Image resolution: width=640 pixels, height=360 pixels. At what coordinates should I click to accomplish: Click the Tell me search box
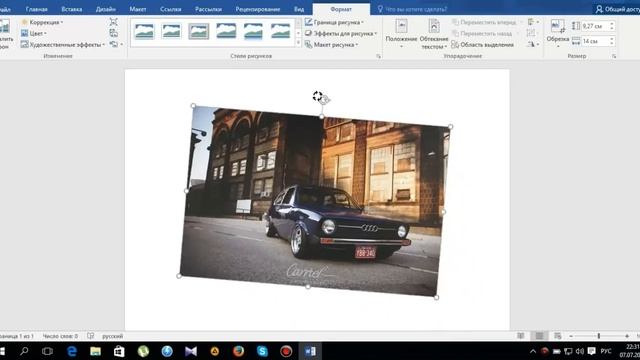pos(412,9)
